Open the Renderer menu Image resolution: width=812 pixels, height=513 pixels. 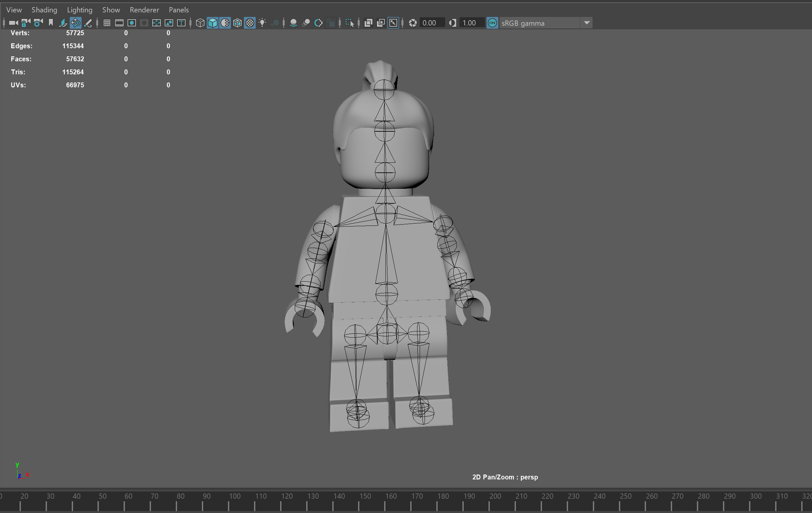[x=144, y=10]
